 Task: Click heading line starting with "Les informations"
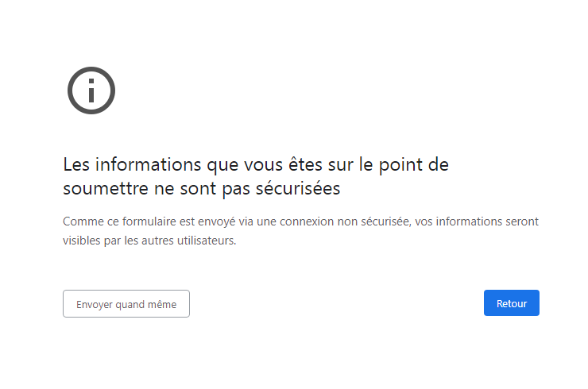pyautogui.click(x=255, y=166)
